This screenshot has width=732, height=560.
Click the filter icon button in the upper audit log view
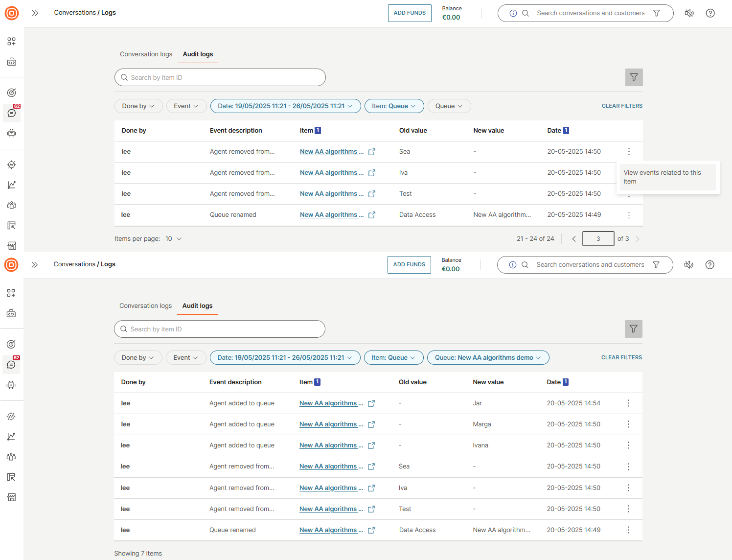click(634, 77)
